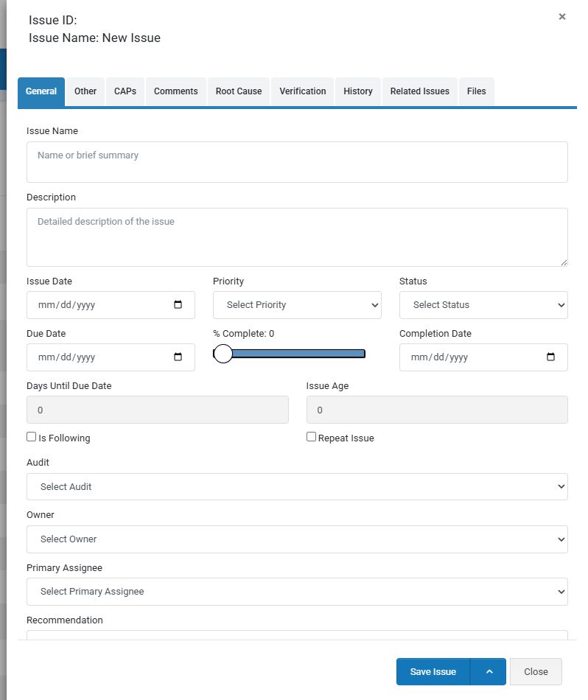Open the Select Priority dropdown

coord(297,305)
